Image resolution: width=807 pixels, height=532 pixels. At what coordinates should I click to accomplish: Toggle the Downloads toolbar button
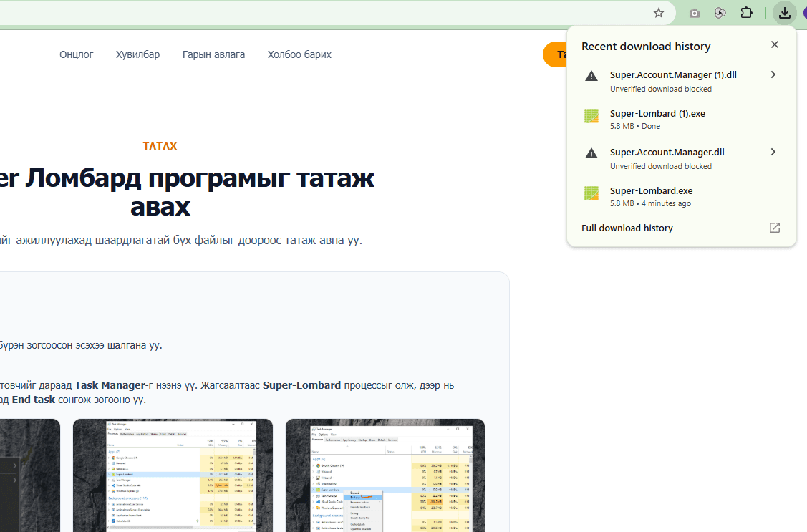[784, 13]
